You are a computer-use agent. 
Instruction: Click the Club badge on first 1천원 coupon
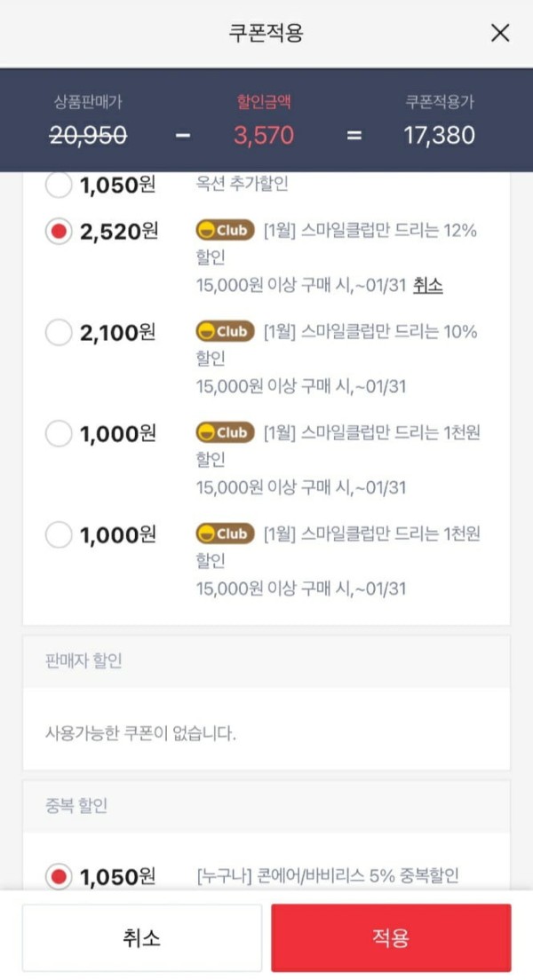pyautogui.click(x=226, y=432)
